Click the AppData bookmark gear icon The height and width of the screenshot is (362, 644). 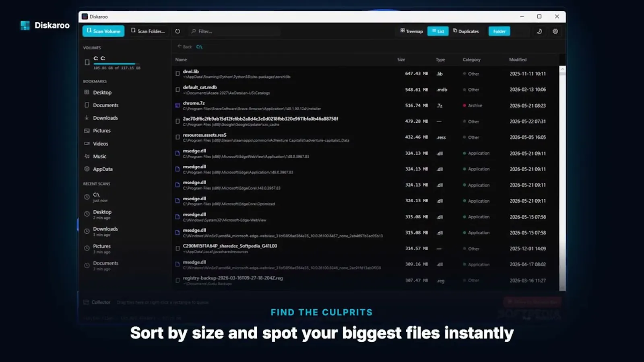click(87, 169)
